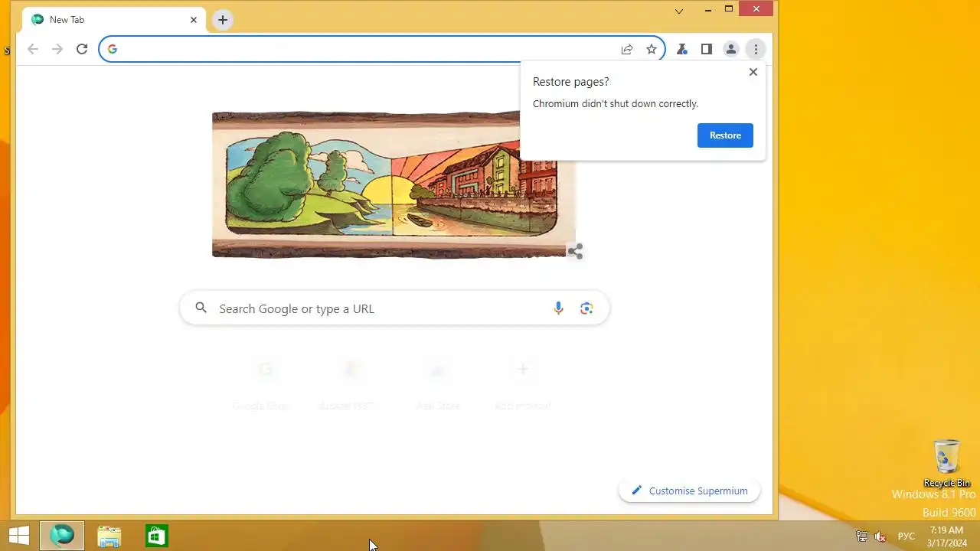
Task: Go back using the back arrow
Action: [32, 49]
